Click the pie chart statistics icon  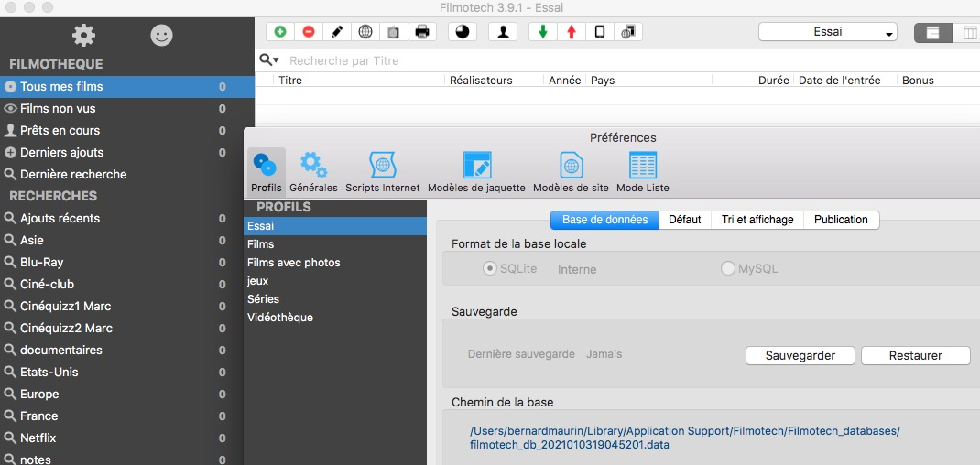pyautogui.click(x=463, y=32)
